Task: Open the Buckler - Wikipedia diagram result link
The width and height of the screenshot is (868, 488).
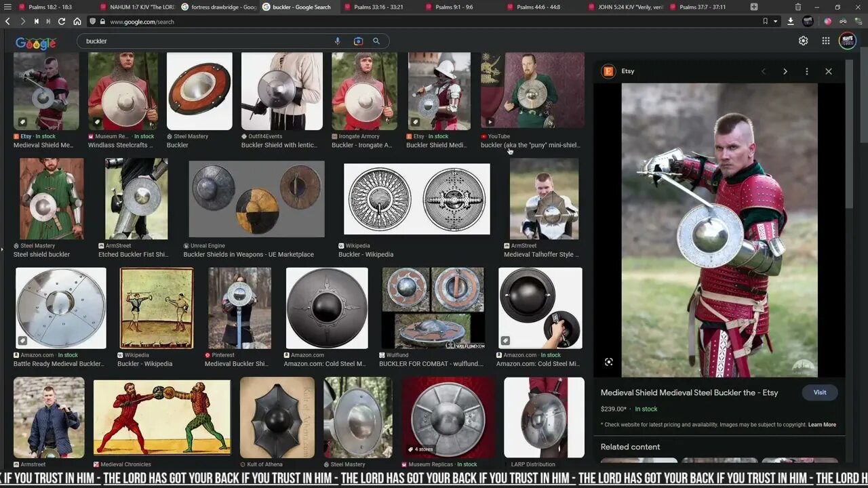Action: [x=366, y=255]
